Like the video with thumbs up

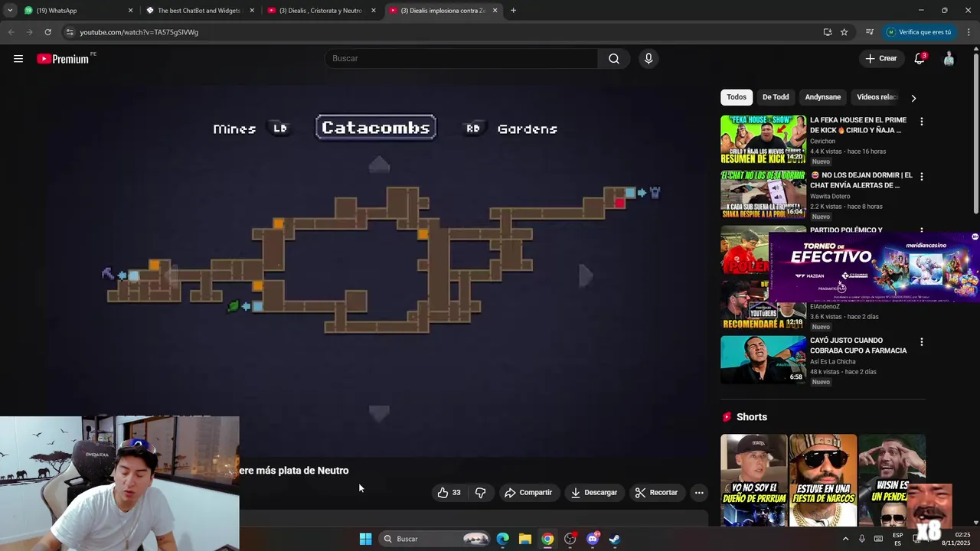coord(449,493)
